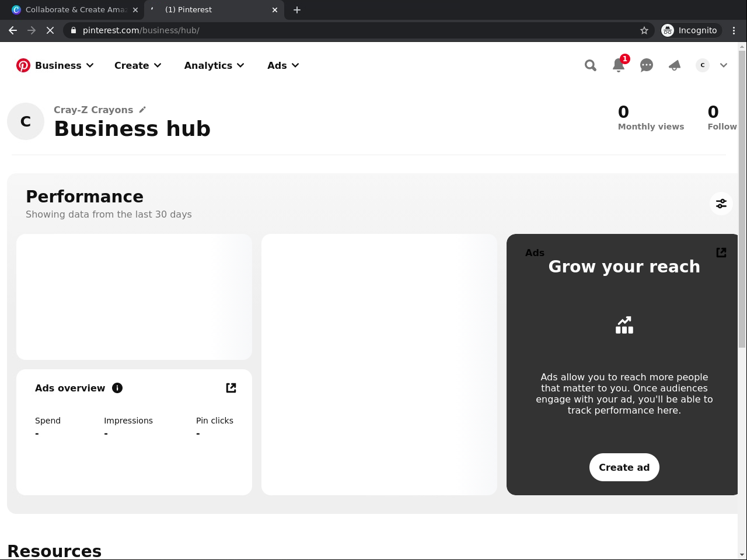Close the Collaborate & Create tab
Image resolution: width=747 pixels, height=560 pixels.
tap(135, 10)
